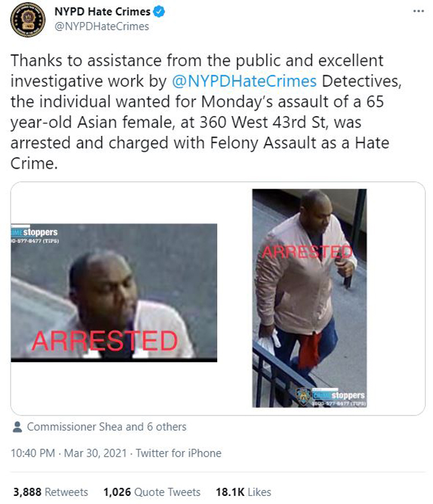Open the NYPD Hate Crimes profile avatar
This screenshot has width=433, height=504.
coord(27,19)
